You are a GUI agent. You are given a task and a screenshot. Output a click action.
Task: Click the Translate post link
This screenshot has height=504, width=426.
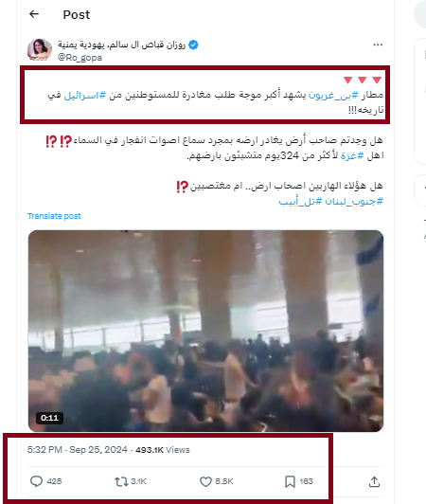pos(54,216)
